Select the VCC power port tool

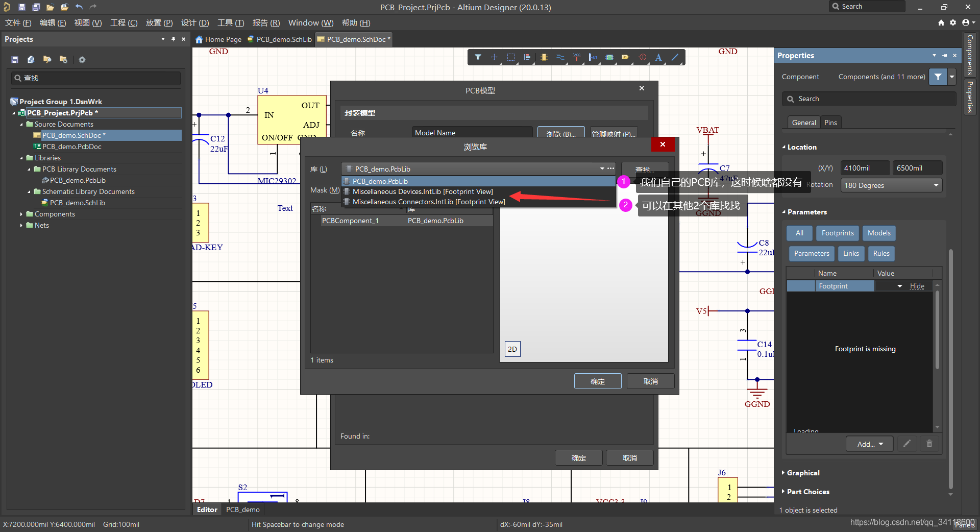tap(577, 57)
